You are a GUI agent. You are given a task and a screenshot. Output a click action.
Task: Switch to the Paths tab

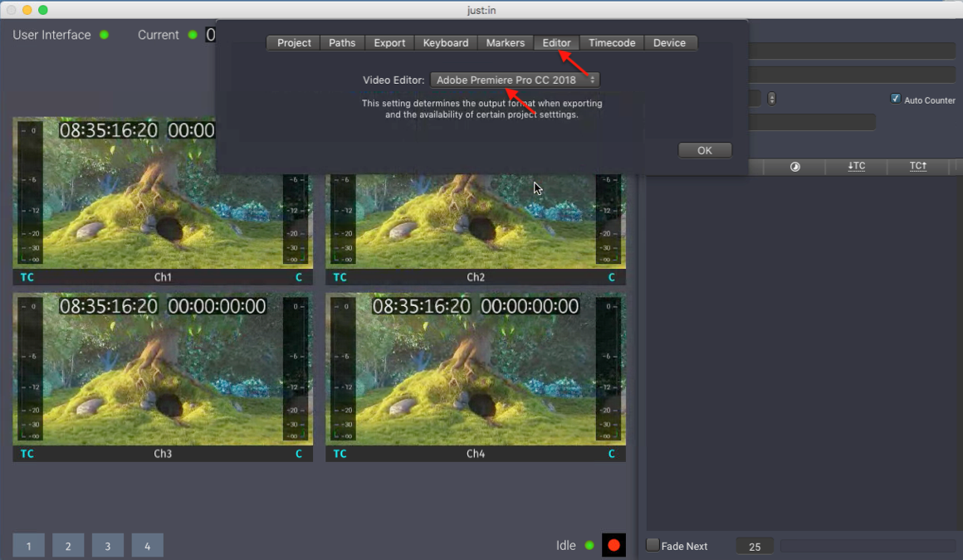pos(342,43)
